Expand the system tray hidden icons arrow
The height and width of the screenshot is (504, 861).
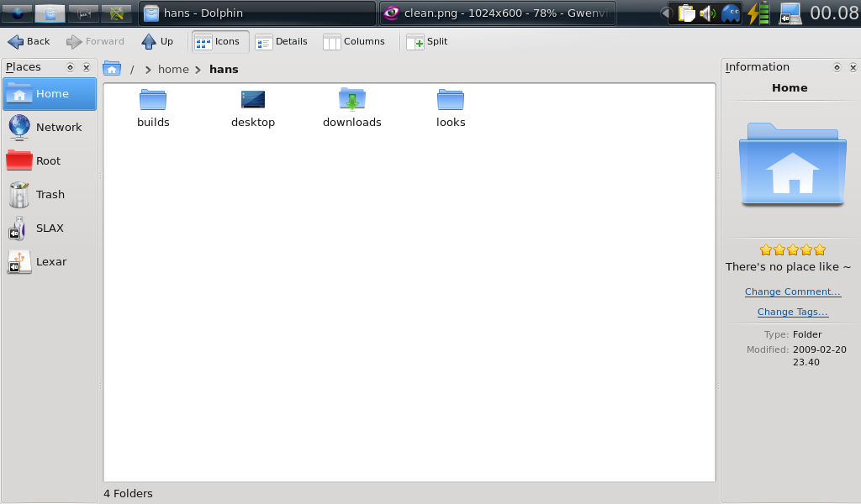(x=665, y=13)
